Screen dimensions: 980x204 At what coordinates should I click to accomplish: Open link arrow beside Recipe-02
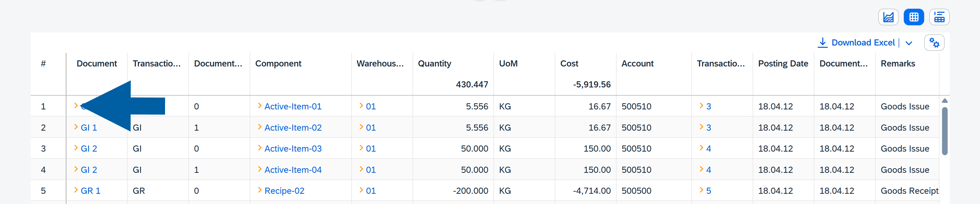pyautogui.click(x=259, y=190)
